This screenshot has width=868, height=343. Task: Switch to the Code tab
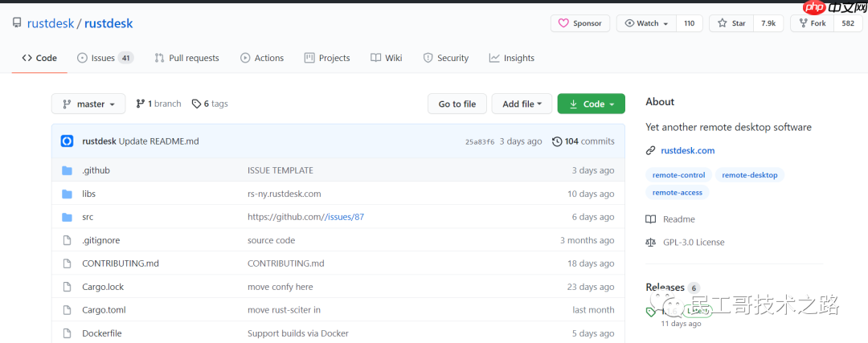[39, 58]
